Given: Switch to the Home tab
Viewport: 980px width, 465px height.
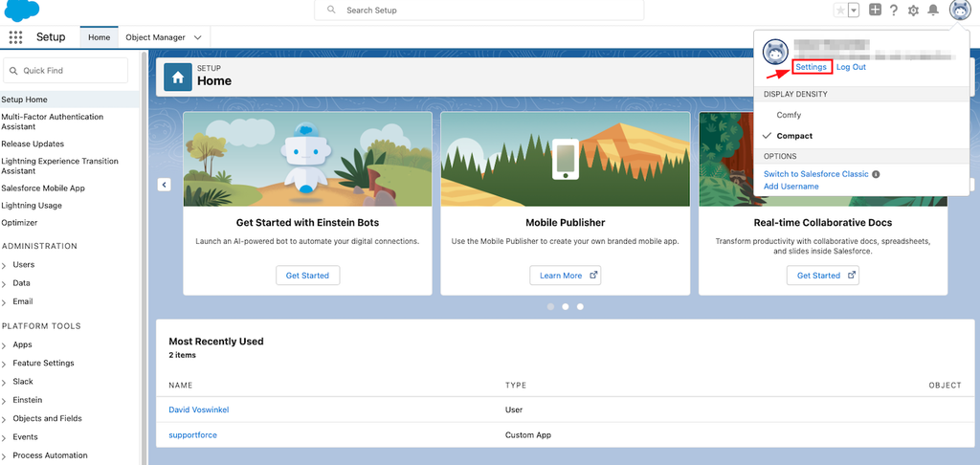Looking at the screenshot, I should [x=99, y=37].
